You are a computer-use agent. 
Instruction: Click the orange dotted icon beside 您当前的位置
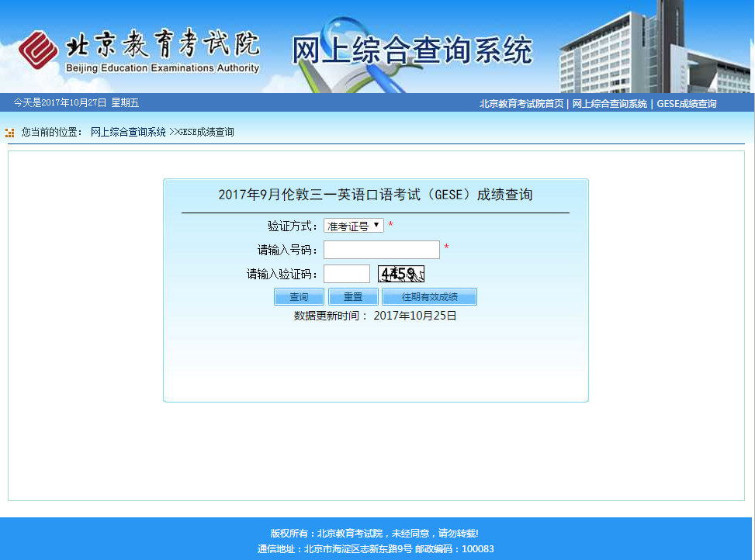pos(10,133)
